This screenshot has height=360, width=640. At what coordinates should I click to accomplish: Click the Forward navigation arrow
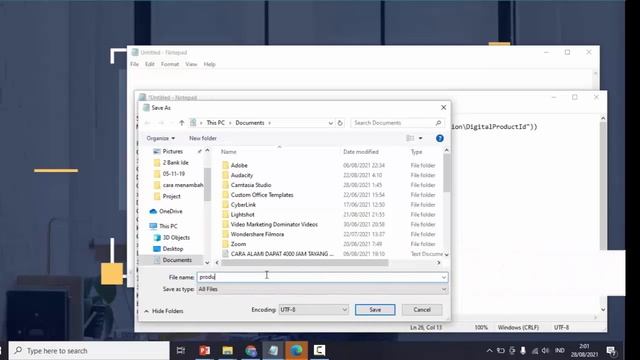pos(161,123)
